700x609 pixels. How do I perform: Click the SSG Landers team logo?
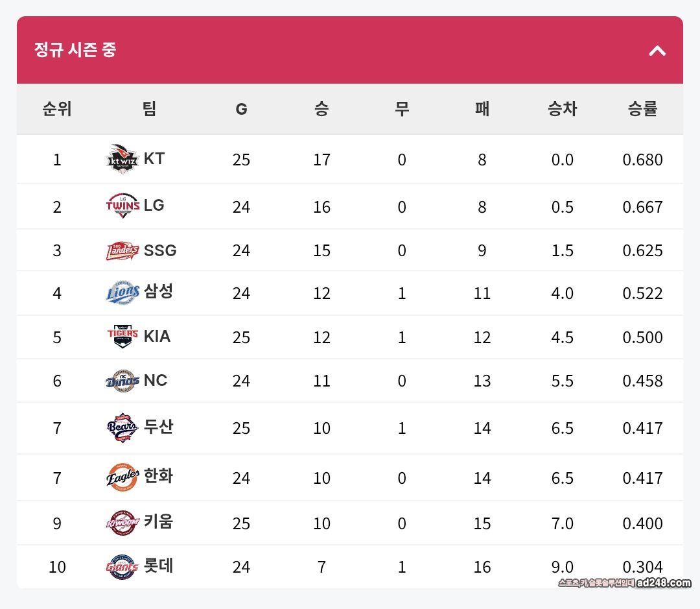click(x=122, y=250)
